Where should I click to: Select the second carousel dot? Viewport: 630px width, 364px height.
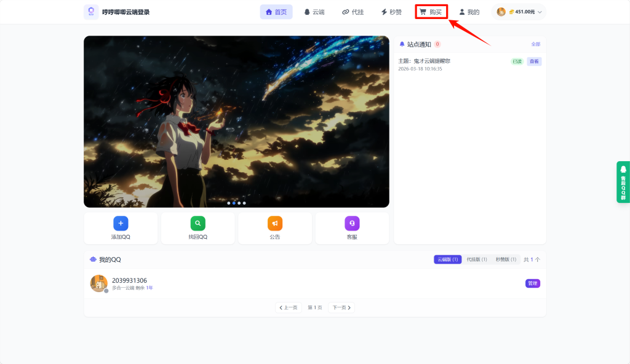[x=234, y=204]
